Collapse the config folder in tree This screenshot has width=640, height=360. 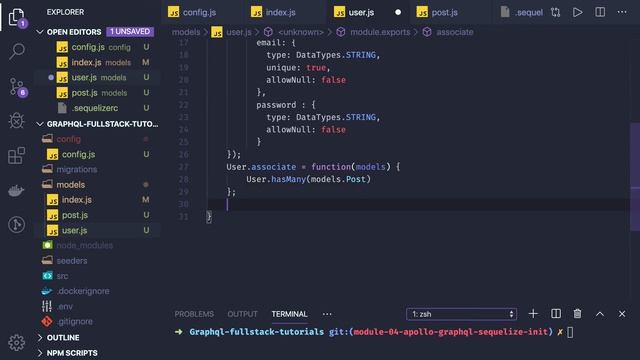[x=98, y=139]
